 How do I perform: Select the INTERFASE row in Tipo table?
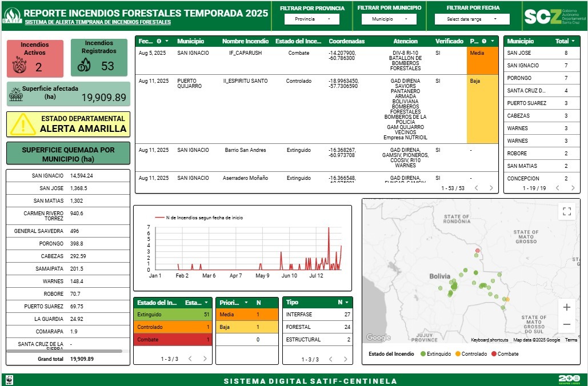318,315
